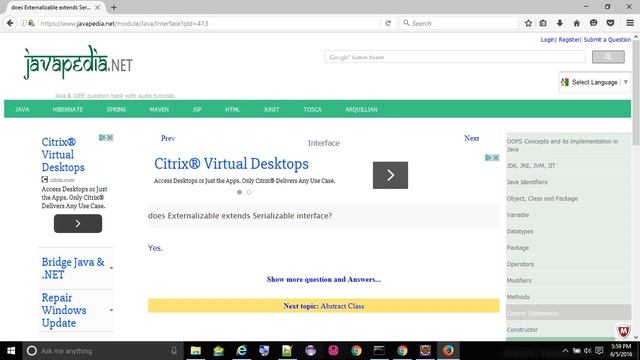Open File Explorer from the taskbar
The image size is (640, 360).
pos(196,351)
